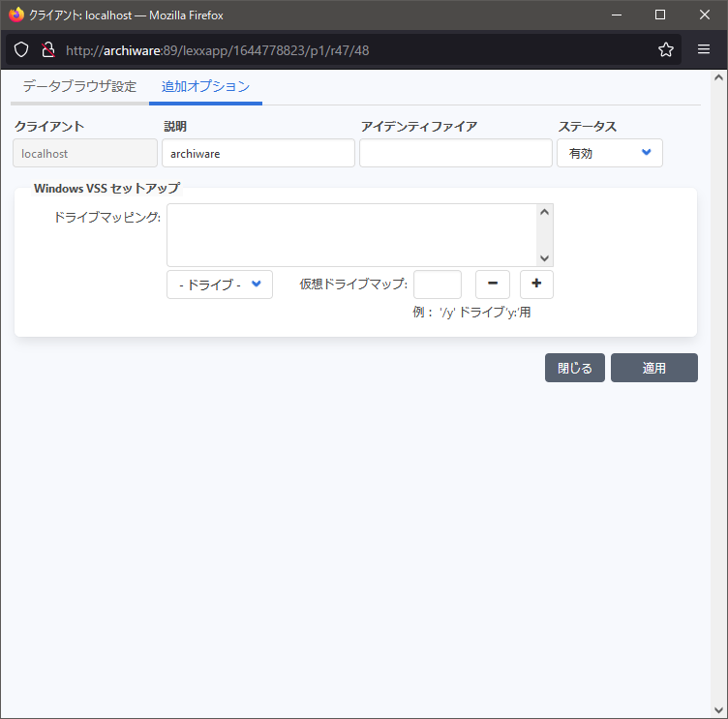This screenshot has height=719, width=728.
Task: Focus the アイデンティファイア input field
Action: coord(455,153)
